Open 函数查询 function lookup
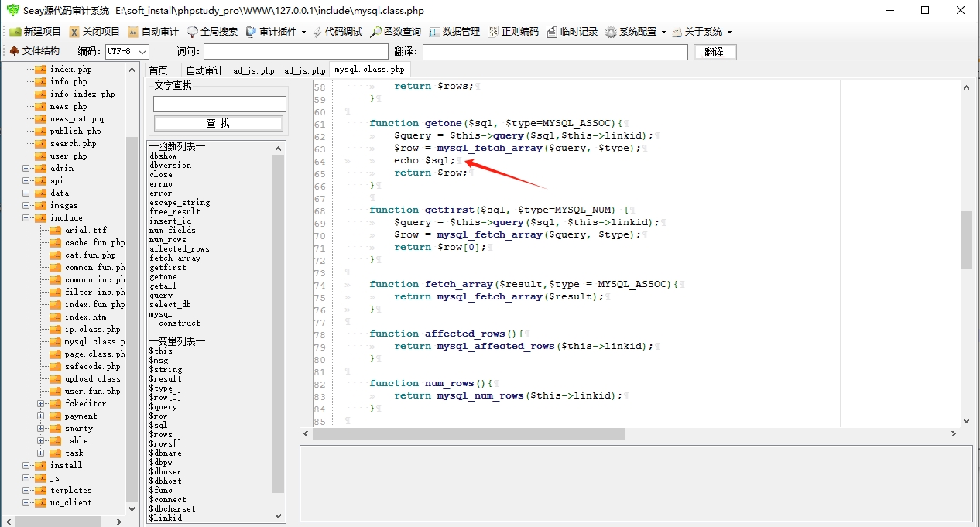Image resolution: width=980 pixels, height=527 pixels. coord(396,32)
